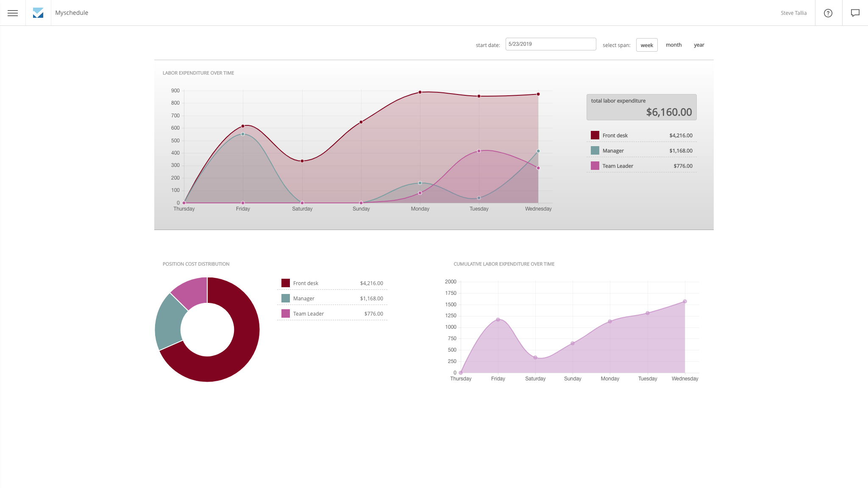Open the hamburger navigation menu
Screen dimensions: 868x488
(13, 13)
